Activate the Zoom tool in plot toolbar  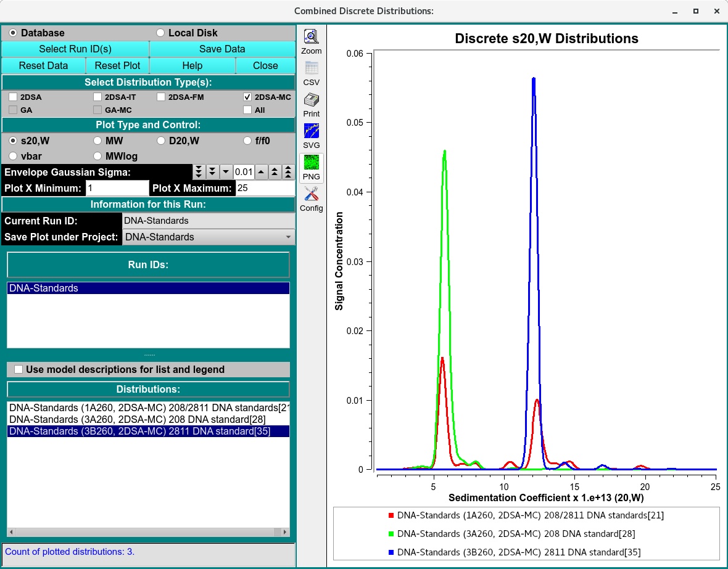[312, 41]
